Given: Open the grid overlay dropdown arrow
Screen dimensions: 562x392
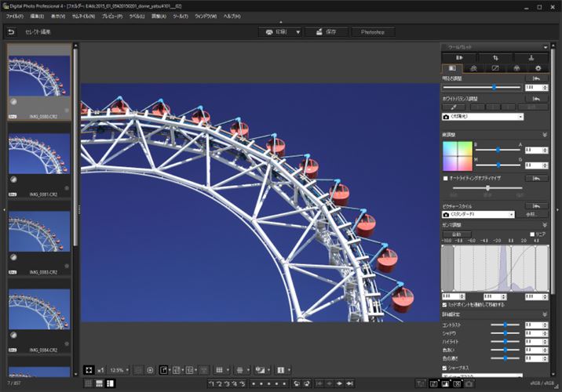Looking at the screenshot, I should click(x=228, y=370).
